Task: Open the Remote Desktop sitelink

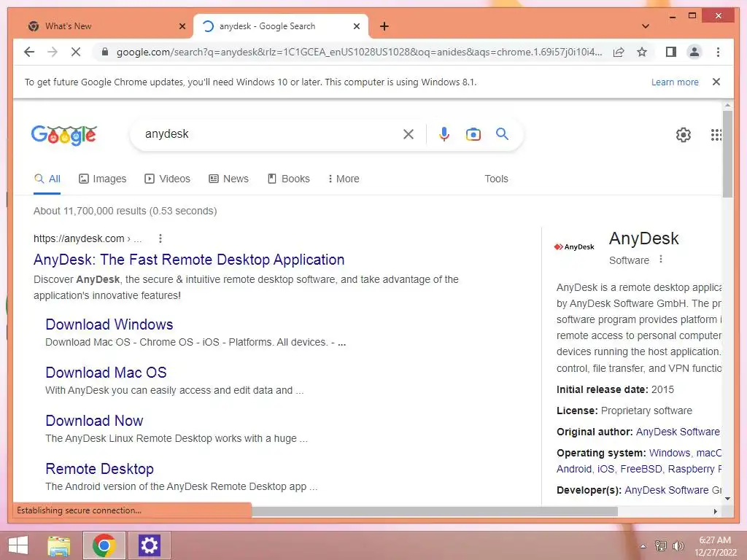Action: click(99, 469)
